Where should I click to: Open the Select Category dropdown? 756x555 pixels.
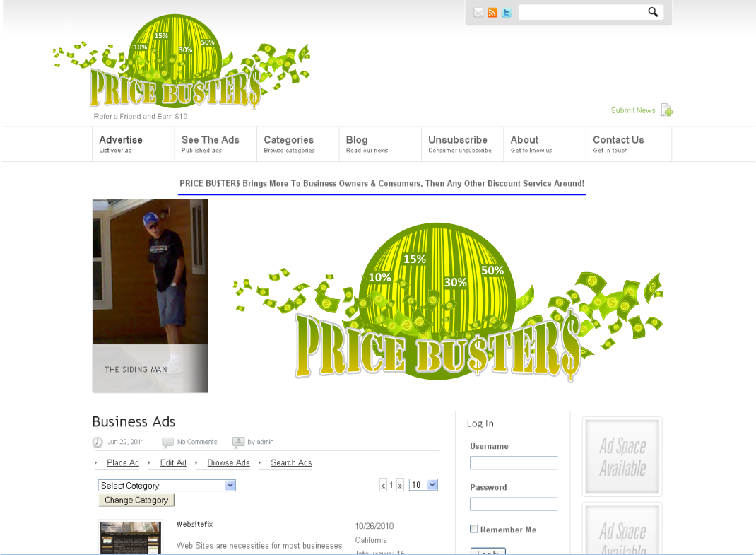click(x=167, y=486)
